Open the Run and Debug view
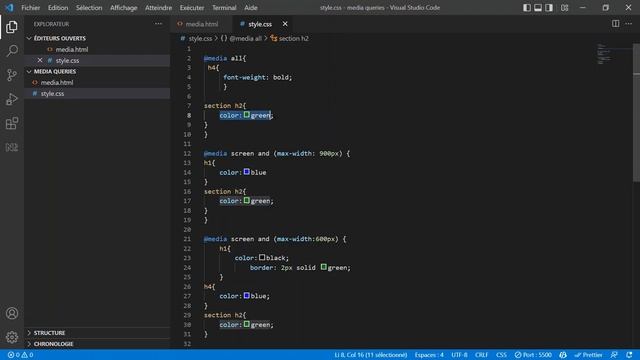This screenshot has height=360, width=640. click(x=12, y=99)
